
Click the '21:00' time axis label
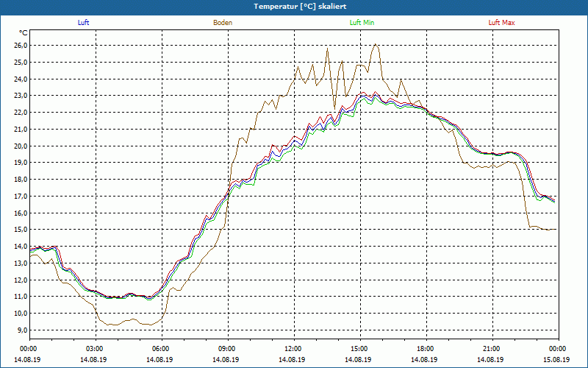point(492,349)
